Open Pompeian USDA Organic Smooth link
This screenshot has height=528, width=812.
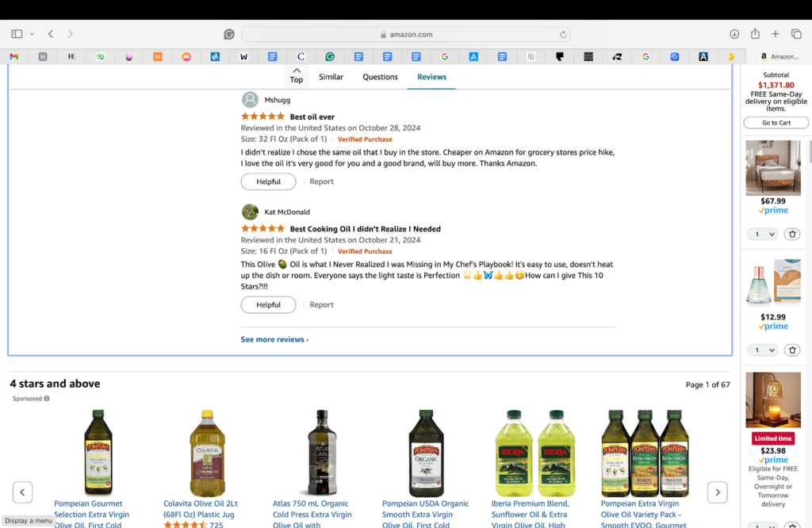[425, 514]
